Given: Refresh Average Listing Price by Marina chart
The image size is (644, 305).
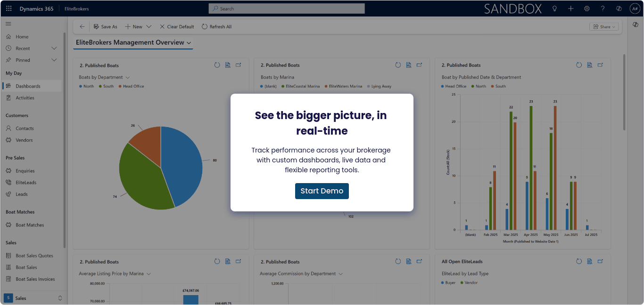Looking at the screenshot, I should [217, 261].
